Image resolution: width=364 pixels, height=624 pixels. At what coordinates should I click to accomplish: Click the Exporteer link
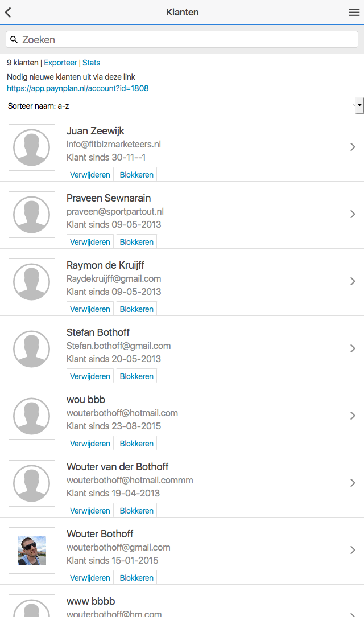click(x=60, y=63)
